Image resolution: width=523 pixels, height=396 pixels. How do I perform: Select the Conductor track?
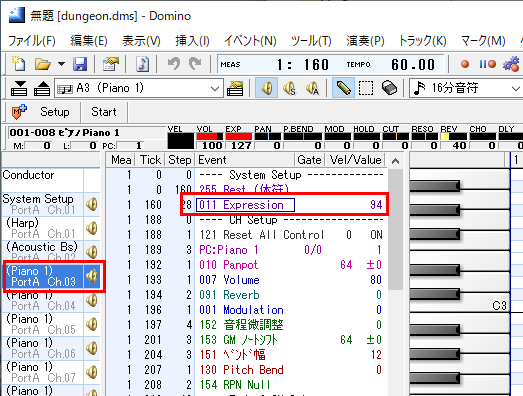[43, 180]
